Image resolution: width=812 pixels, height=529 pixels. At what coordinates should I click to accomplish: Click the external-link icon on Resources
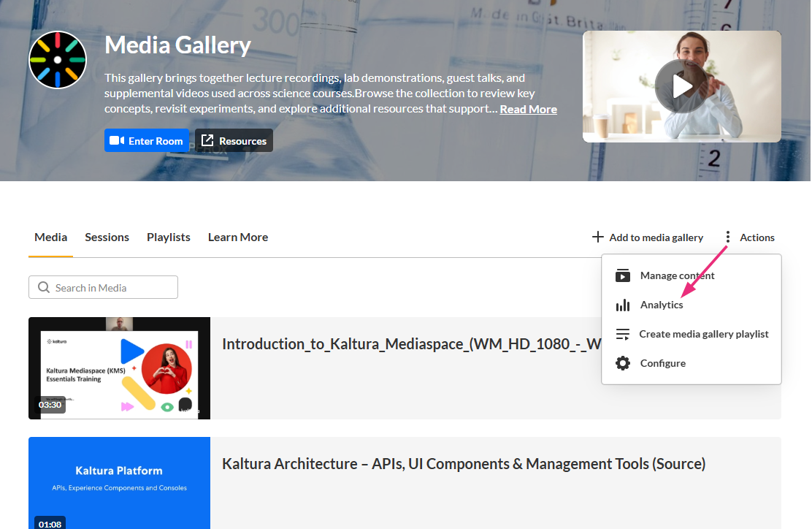[207, 140]
